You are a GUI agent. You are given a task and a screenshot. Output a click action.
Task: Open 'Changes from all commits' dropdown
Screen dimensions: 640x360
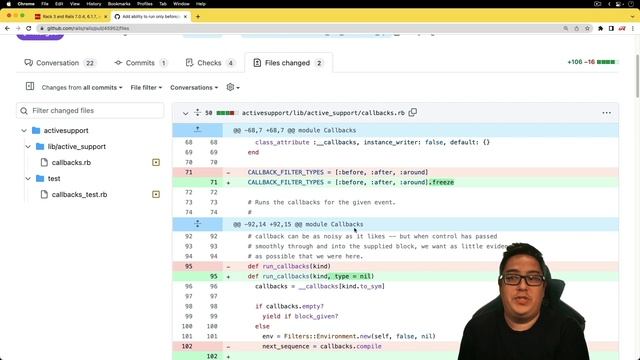pyautogui.click(x=82, y=87)
